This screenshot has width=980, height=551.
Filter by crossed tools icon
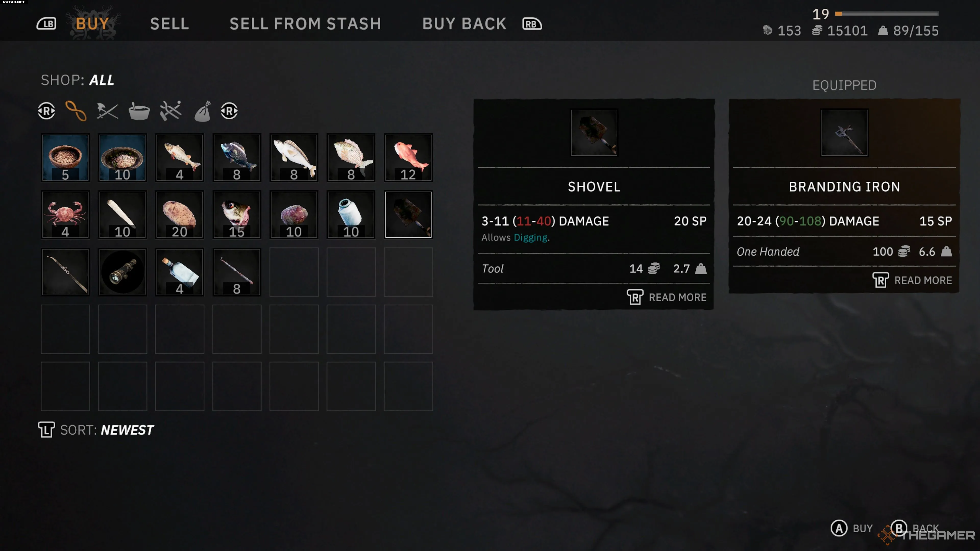tap(170, 111)
